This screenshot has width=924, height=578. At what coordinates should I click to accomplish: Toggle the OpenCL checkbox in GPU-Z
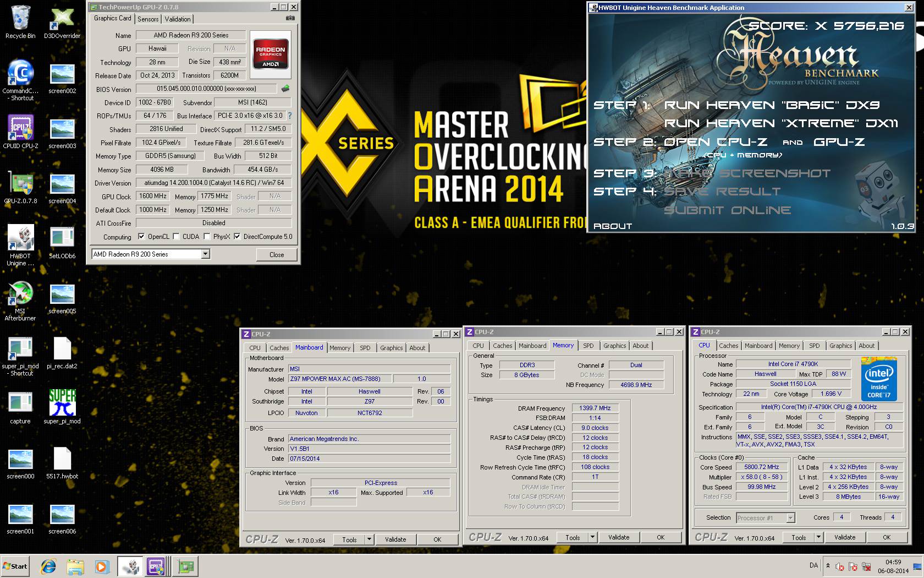click(141, 237)
